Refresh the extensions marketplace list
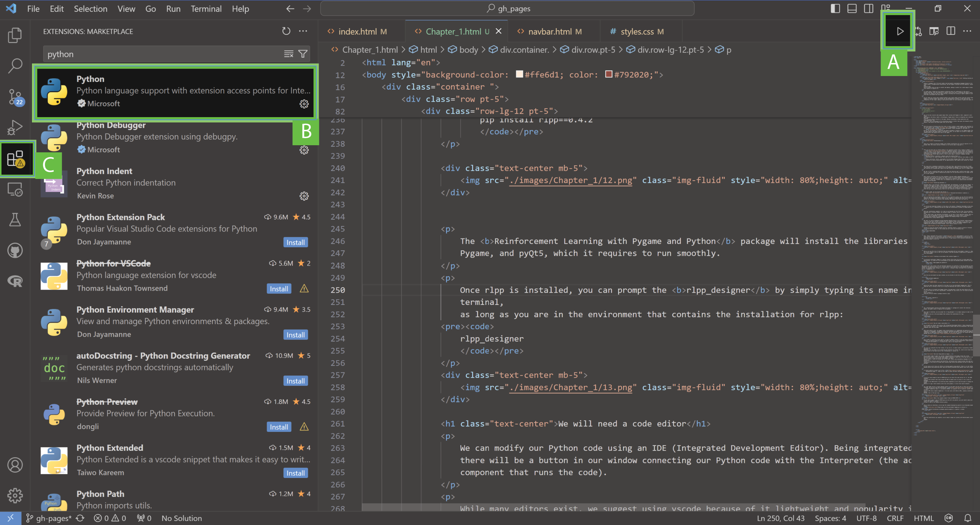The height and width of the screenshot is (525, 980). (x=286, y=31)
